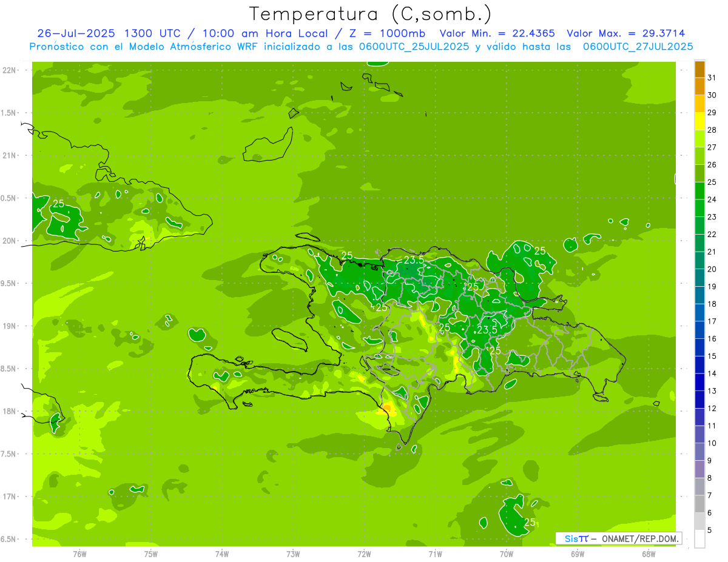Click the latitude label "6.5N"

click(x=8, y=539)
